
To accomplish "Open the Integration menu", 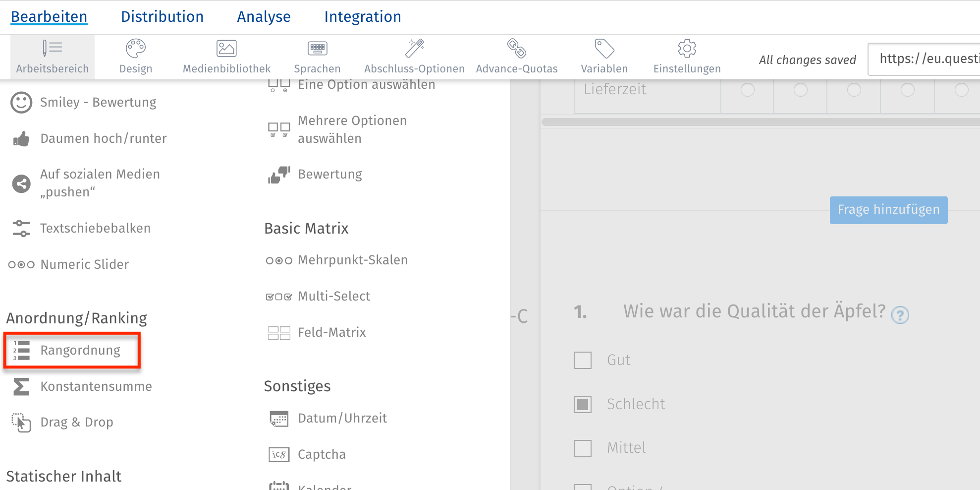I will pyautogui.click(x=362, y=16).
